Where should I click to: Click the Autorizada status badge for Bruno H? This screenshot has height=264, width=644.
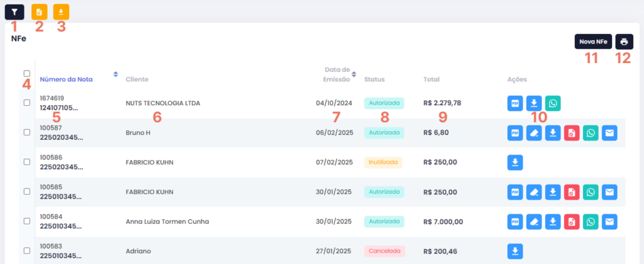(x=384, y=132)
